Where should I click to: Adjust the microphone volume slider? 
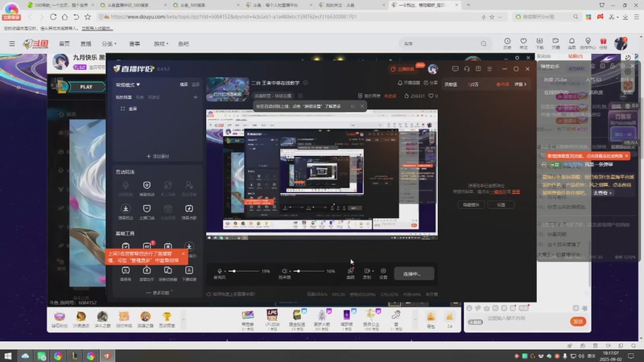tap(245, 271)
